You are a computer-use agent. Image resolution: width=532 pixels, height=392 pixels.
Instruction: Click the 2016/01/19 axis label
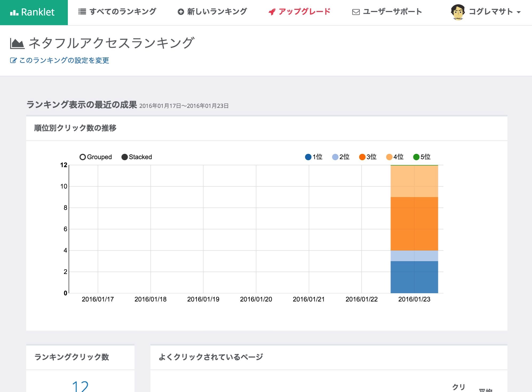tap(203, 299)
